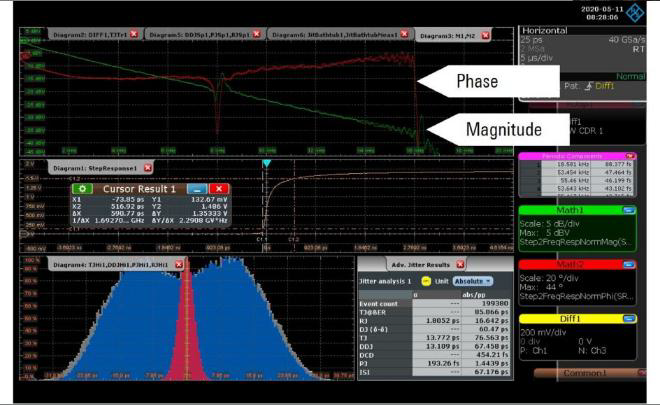Screen dimensions: 660x405
Task: Minimize the Cursor Result 1 box
Action: (x=197, y=188)
